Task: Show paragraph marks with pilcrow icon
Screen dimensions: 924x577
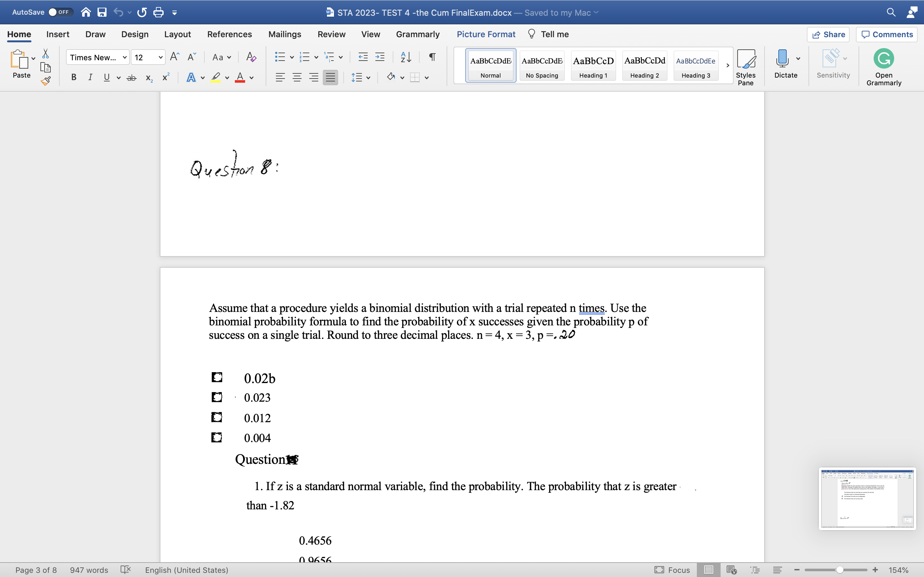Action: [x=432, y=57]
